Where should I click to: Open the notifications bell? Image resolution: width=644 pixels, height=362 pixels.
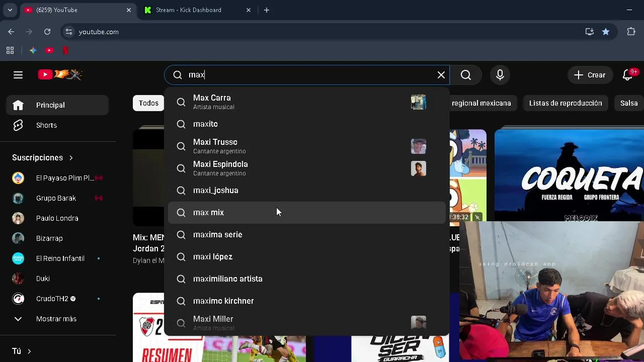coord(627,75)
